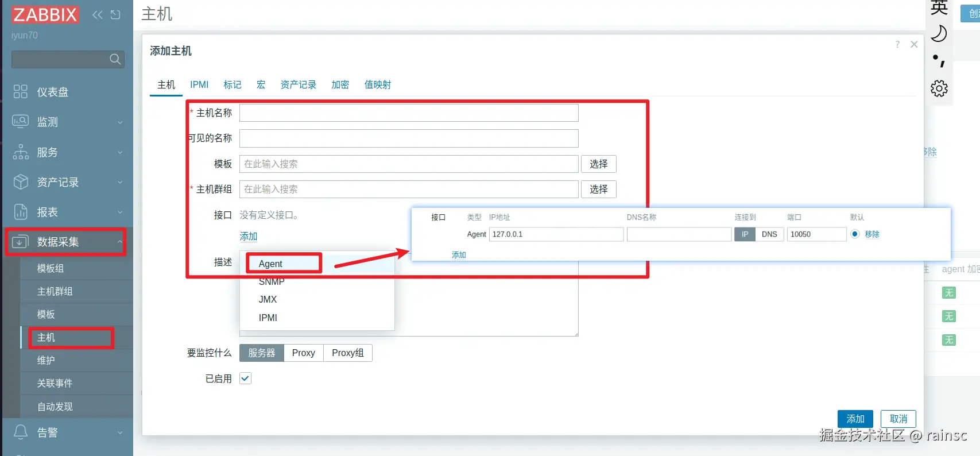Click the 取消 button

(x=898, y=419)
